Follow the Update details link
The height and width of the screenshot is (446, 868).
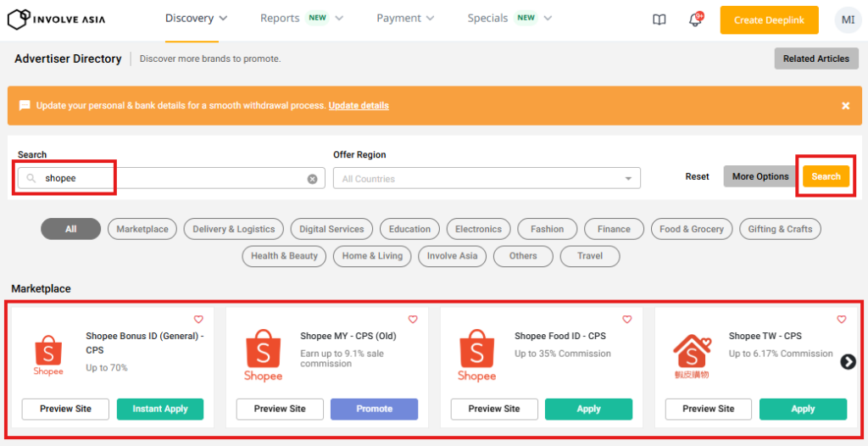359,106
